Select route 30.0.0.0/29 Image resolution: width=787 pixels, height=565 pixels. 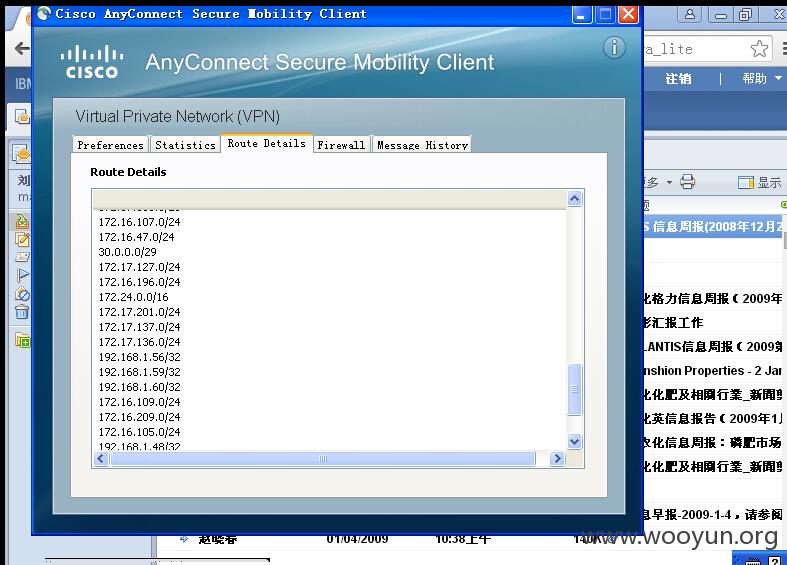pyautogui.click(x=127, y=252)
